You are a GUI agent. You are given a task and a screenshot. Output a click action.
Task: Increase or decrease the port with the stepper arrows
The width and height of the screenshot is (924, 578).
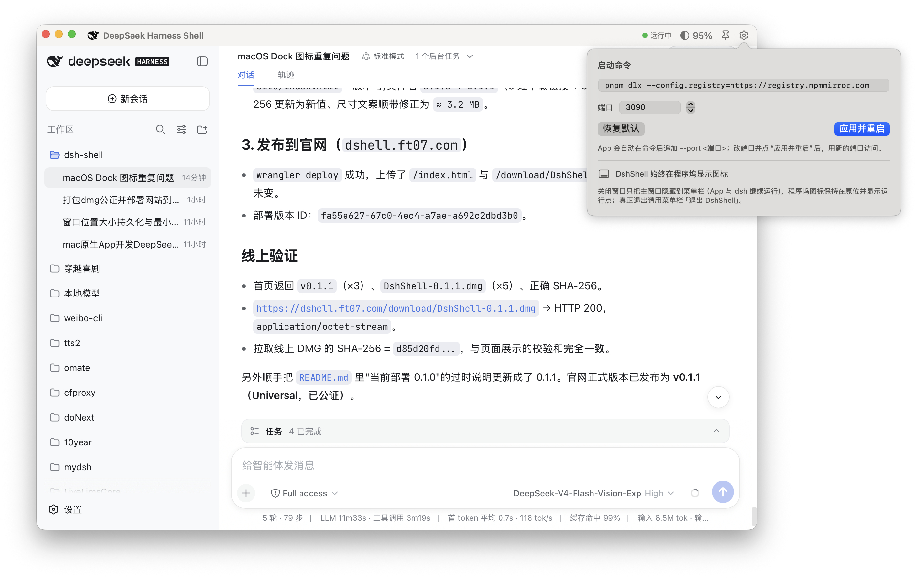690,107
